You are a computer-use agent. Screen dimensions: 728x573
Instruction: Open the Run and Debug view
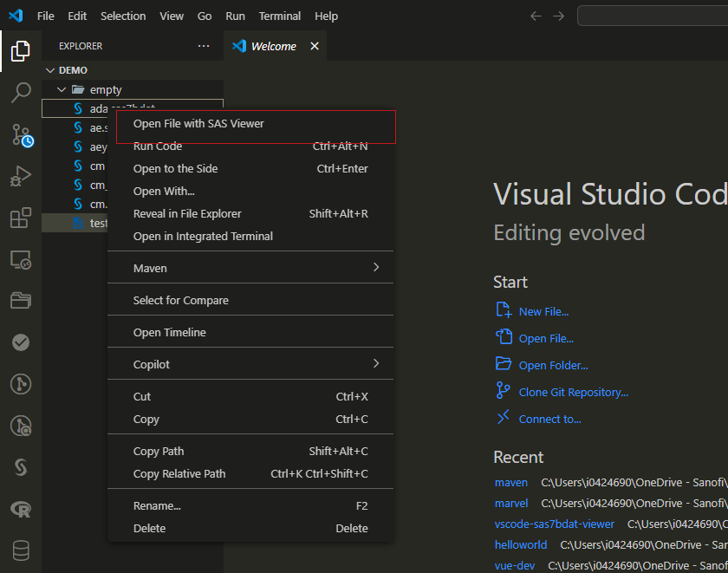coord(21,176)
